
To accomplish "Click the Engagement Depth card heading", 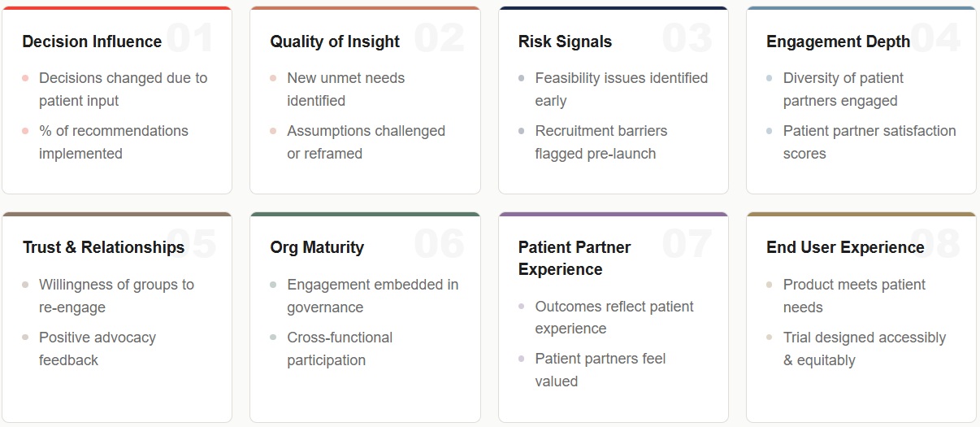I will pos(838,41).
